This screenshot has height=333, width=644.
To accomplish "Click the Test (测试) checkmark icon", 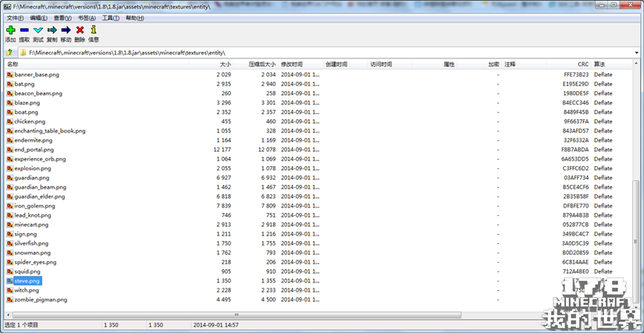I will pos(38,30).
